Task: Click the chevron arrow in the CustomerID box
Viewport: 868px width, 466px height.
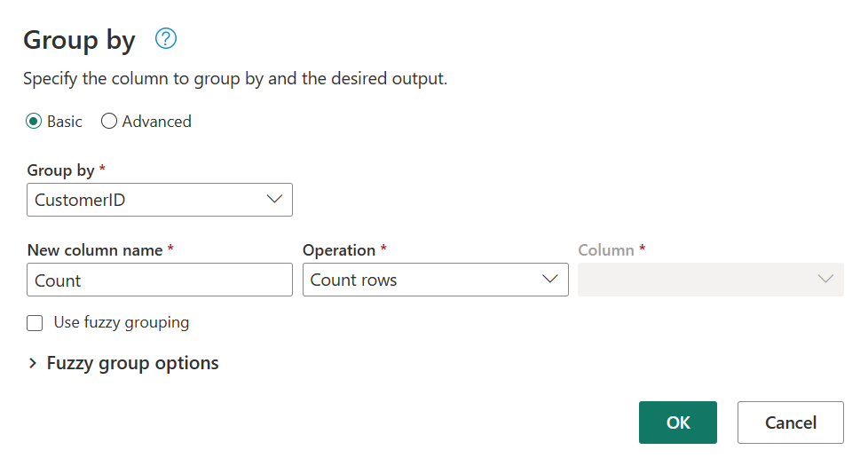Action: pyautogui.click(x=275, y=200)
